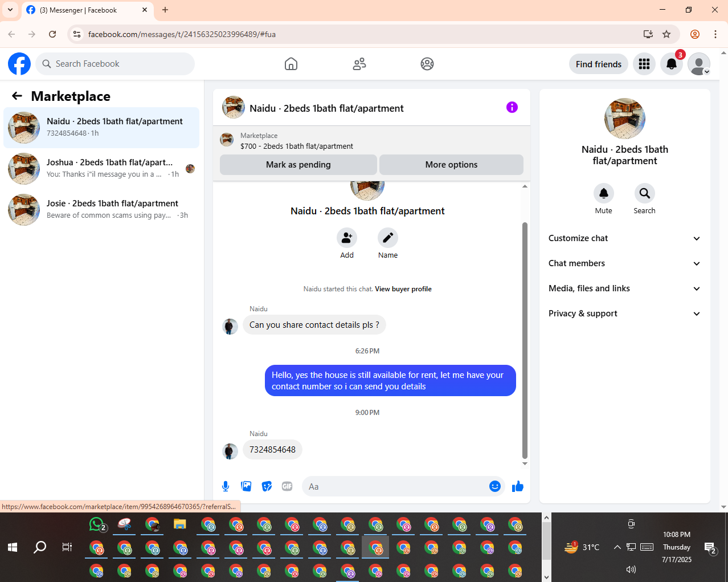The width and height of the screenshot is (728, 582).
Task: Open Task View on the taskbar
Action: coord(67,547)
